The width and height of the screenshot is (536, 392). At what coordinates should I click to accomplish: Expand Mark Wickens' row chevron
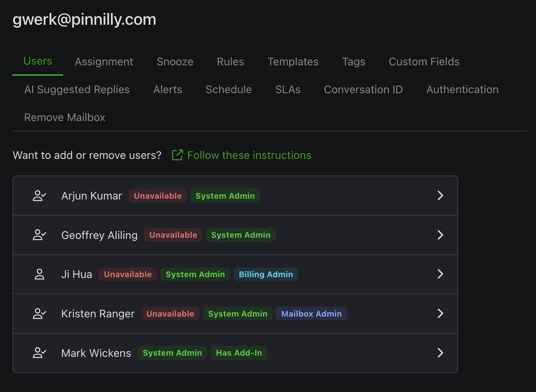(x=440, y=353)
